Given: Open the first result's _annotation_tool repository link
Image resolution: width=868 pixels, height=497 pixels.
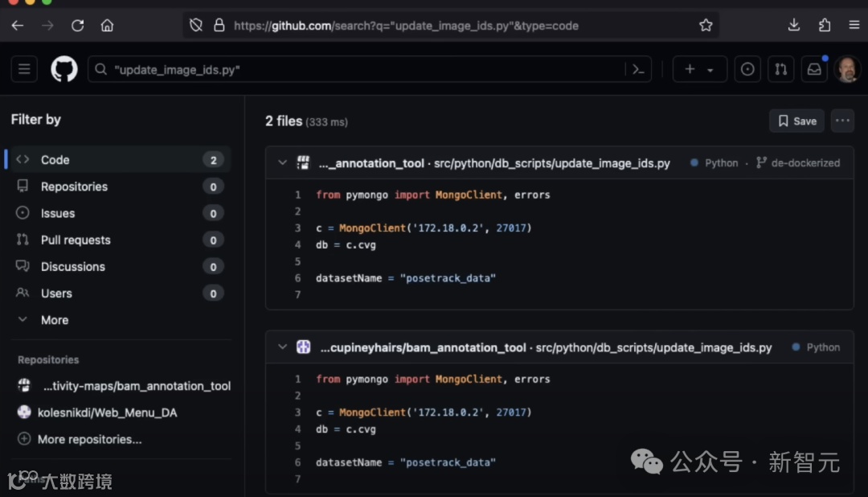Looking at the screenshot, I should click(x=371, y=163).
